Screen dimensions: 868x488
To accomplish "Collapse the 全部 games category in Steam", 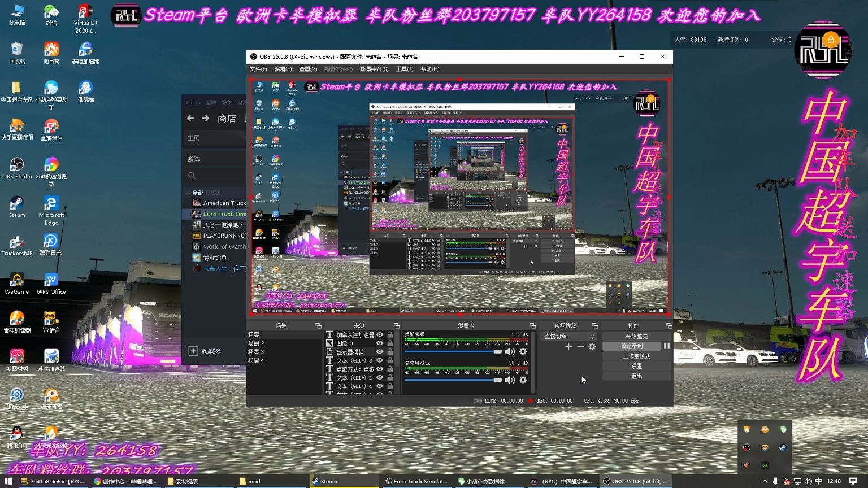I will (x=188, y=193).
